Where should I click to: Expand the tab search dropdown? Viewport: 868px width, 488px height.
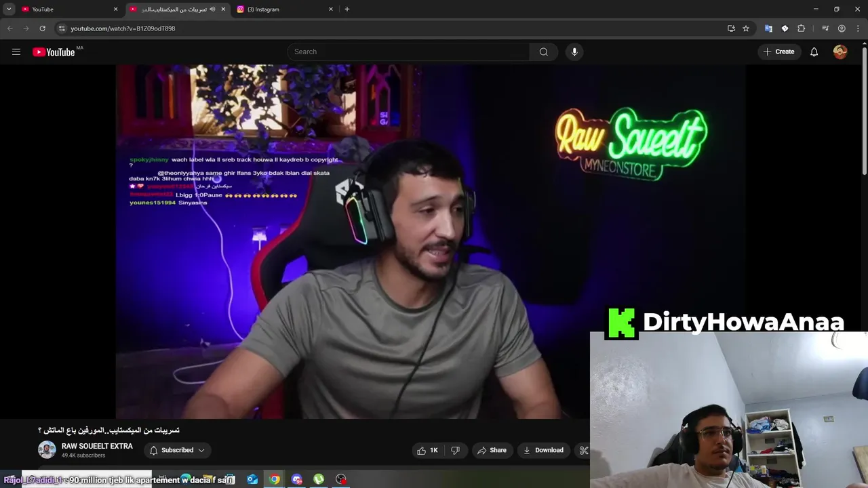[x=9, y=9]
